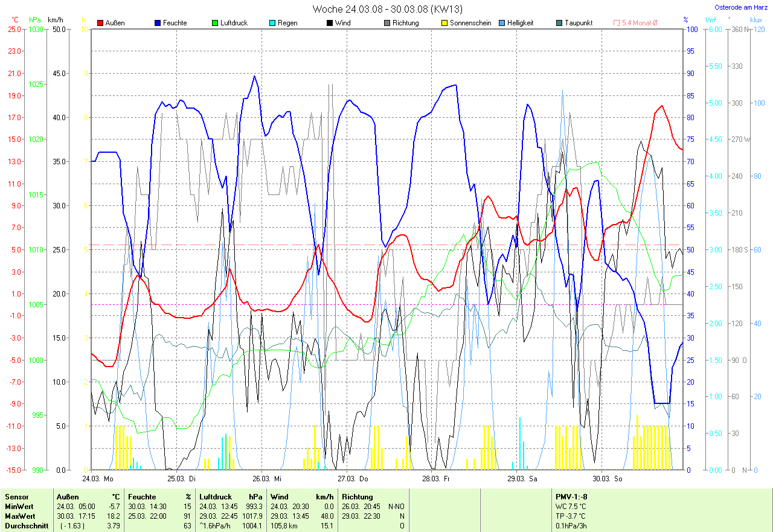Click the blue Feuchte legend square

(x=158, y=23)
